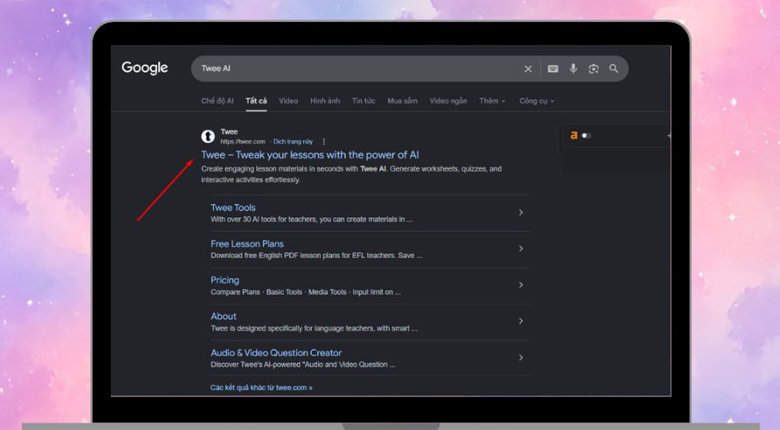
Task: Open the 'Tin tức' tab
Action: [x=364, y=101]
